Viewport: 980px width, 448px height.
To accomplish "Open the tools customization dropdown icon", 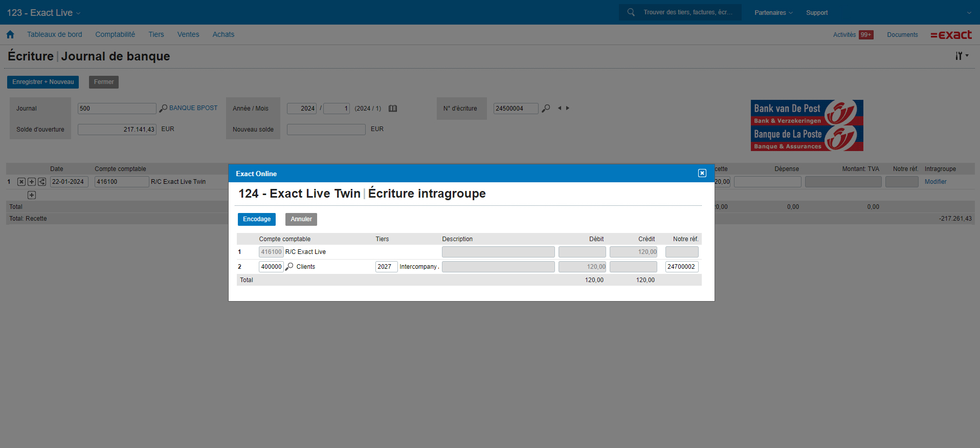I will pyautogui.click(x=962, y=55).
